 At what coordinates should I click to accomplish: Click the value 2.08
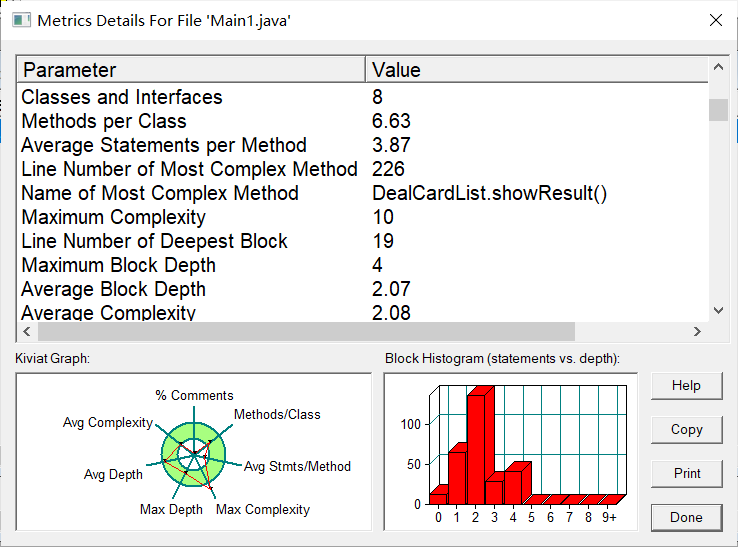[391, 313]
